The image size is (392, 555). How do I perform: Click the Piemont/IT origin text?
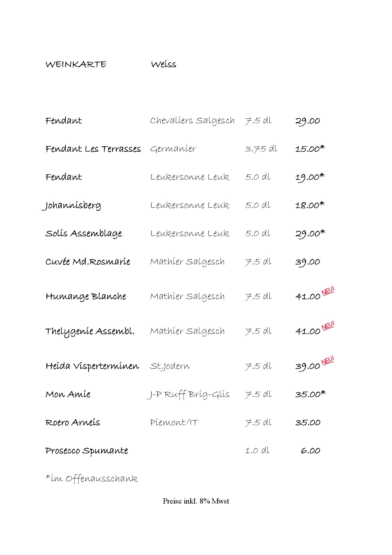174,423
